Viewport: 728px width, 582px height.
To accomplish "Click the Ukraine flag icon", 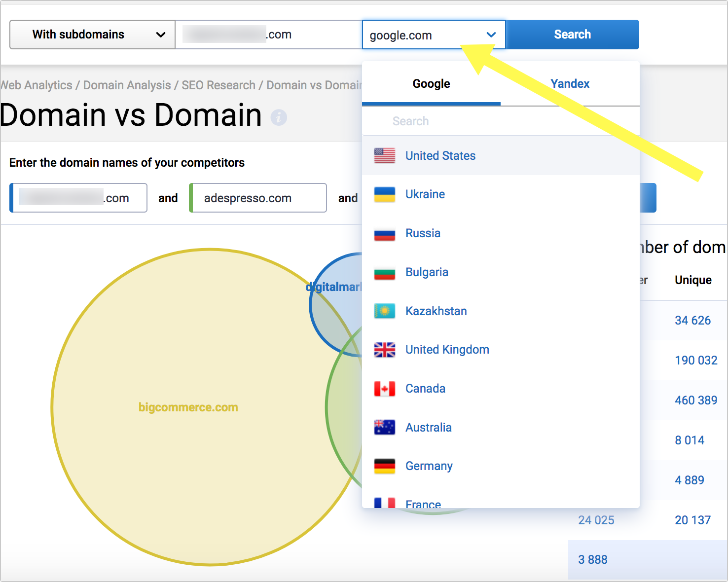I will tap(385, 194).
